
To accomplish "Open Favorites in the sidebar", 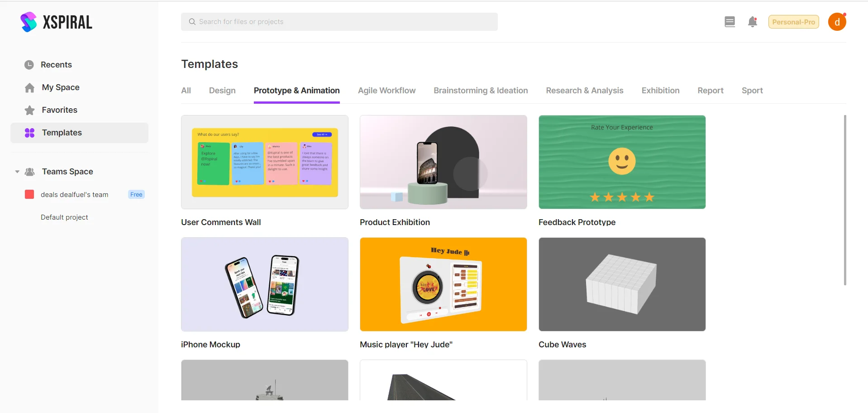I will (x=79, y=110).
